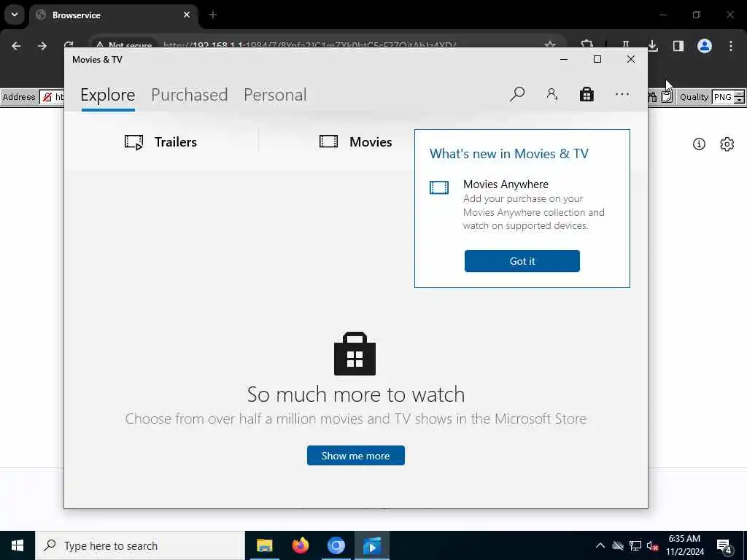The width and height of the screenshot is (747, 560).
Task: Open the three-dots more menu in Movies & TV
Action: (x=622, y=94)
